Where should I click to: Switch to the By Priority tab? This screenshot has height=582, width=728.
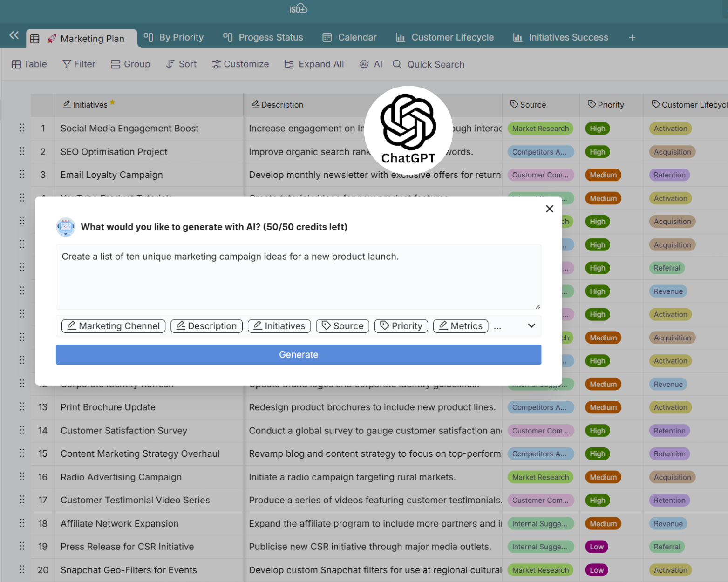(174, 37)
